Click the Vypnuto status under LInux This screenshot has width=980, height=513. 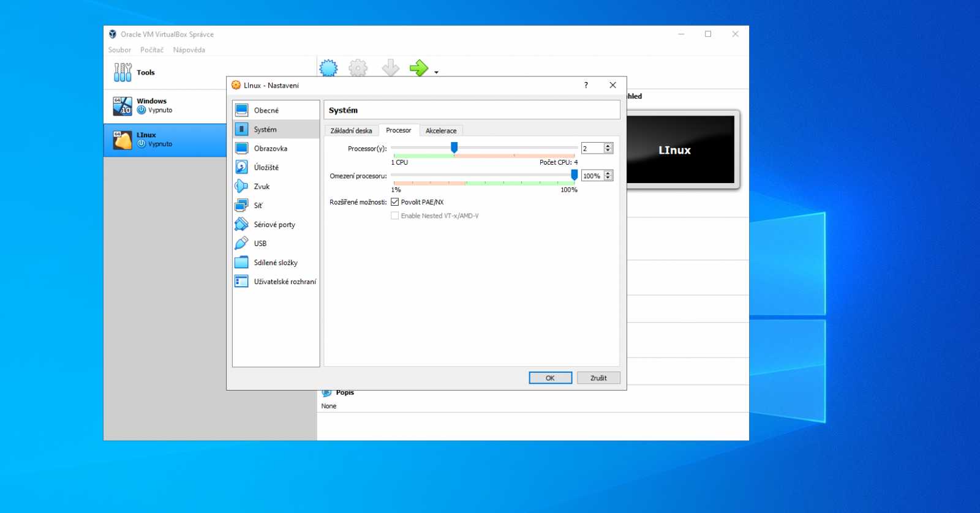click(x=160, y=144)
